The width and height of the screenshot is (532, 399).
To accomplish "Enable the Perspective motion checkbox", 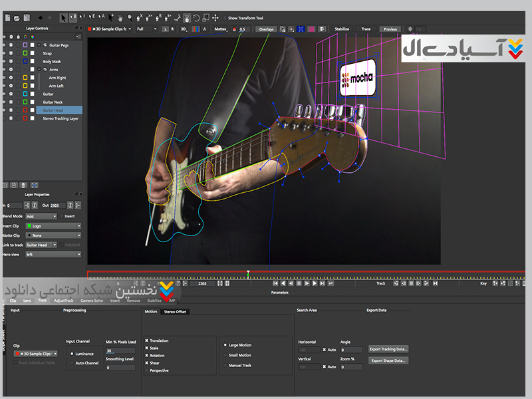I will tap(147, 370).
